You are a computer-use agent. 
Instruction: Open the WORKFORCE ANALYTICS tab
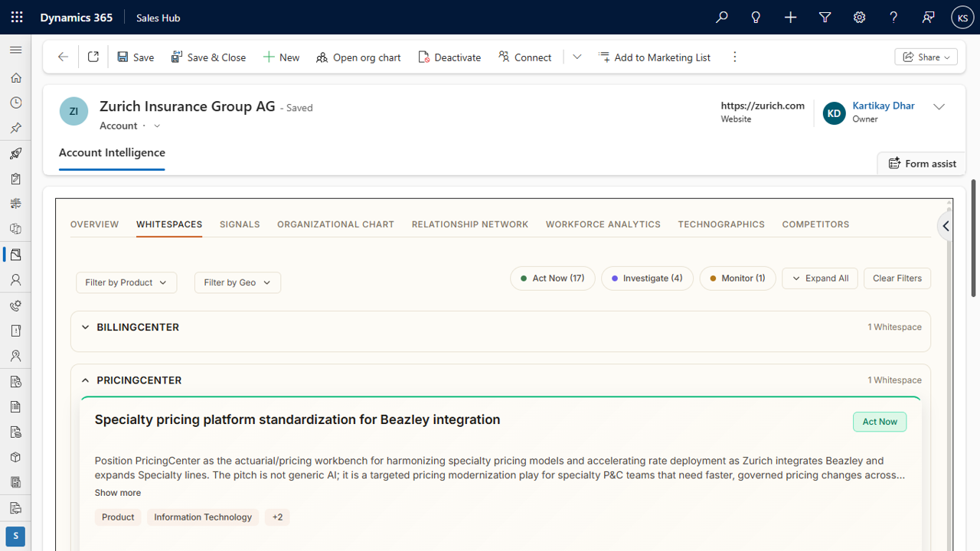pos(603,224)
